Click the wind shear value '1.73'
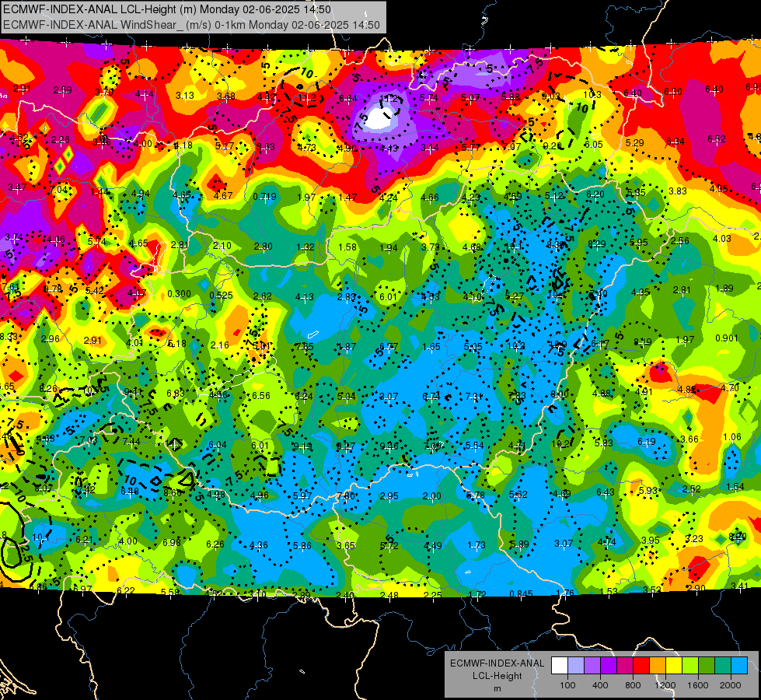This screenshot has width=761, height=700. [476, 545]
